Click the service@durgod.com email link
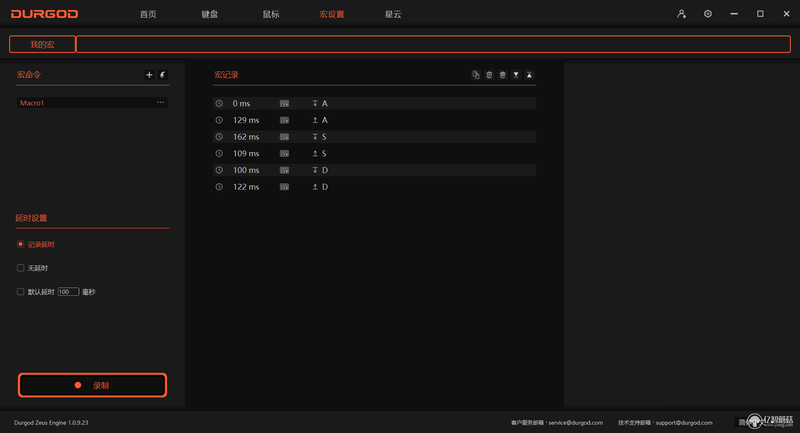This screenshot has width=800, height=433. 576,423
